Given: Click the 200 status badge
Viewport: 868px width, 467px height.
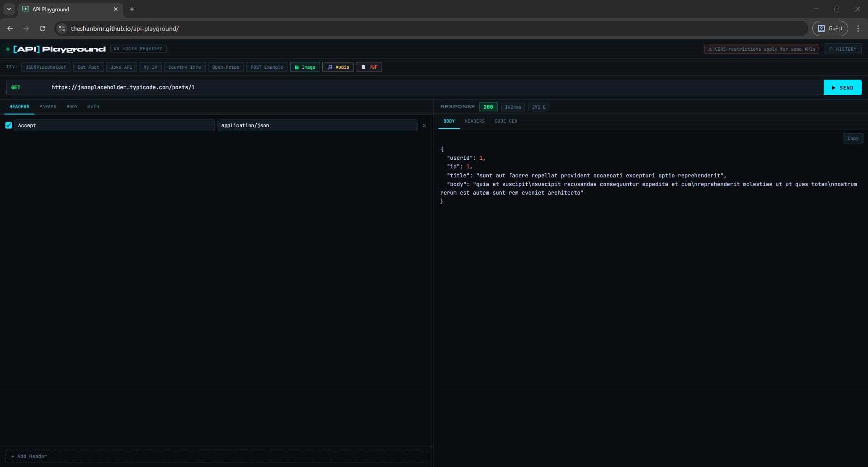Looking at the screenshot, I should click(488, 107).
